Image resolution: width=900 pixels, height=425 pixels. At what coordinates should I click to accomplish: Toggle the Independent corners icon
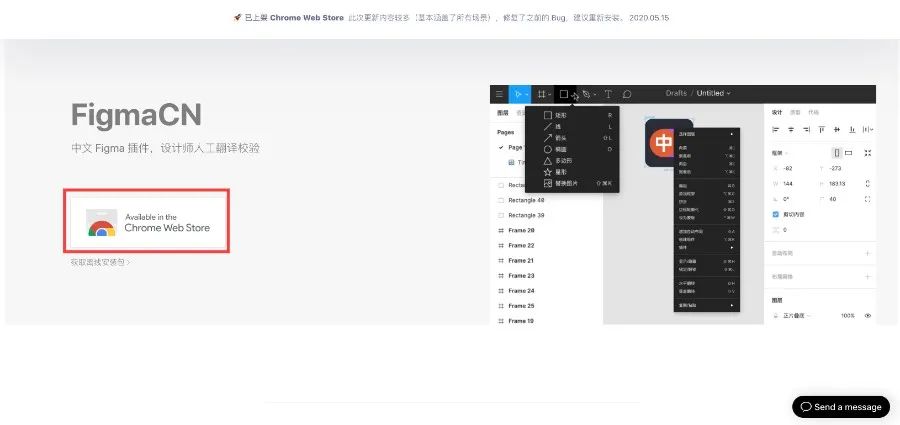[868, 199]
